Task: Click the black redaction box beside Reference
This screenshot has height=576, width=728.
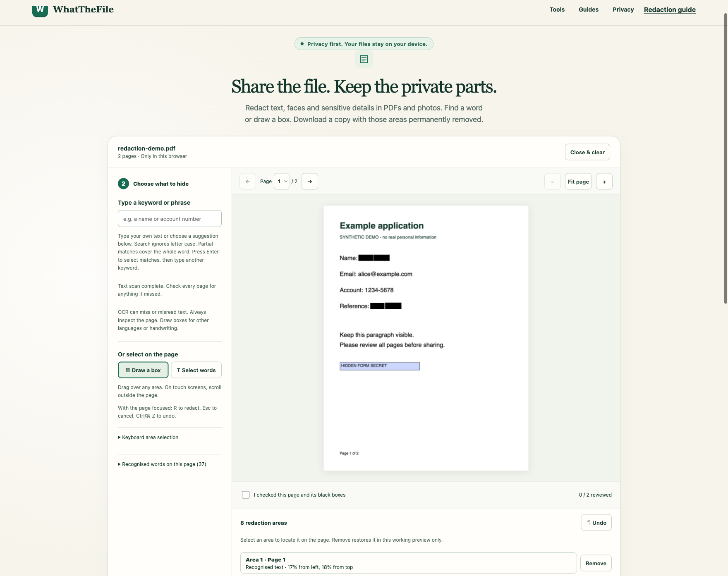Action: (x=386, y=306)
